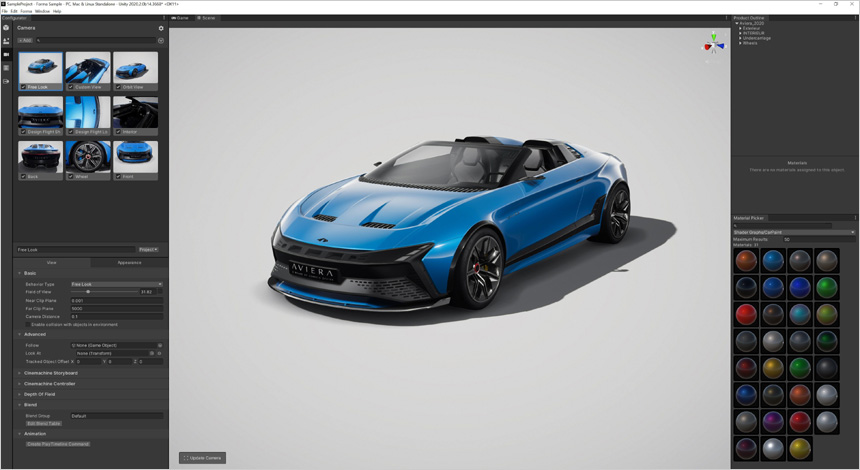Click the top product icon in the Configurator sidebar
860x470 pixels.
(6, 28)
